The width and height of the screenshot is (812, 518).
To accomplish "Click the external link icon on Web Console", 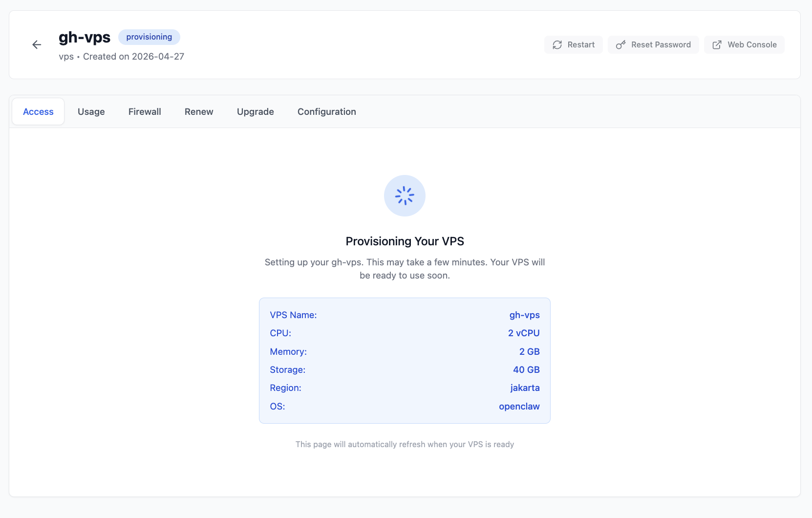I will click(717, 44).
